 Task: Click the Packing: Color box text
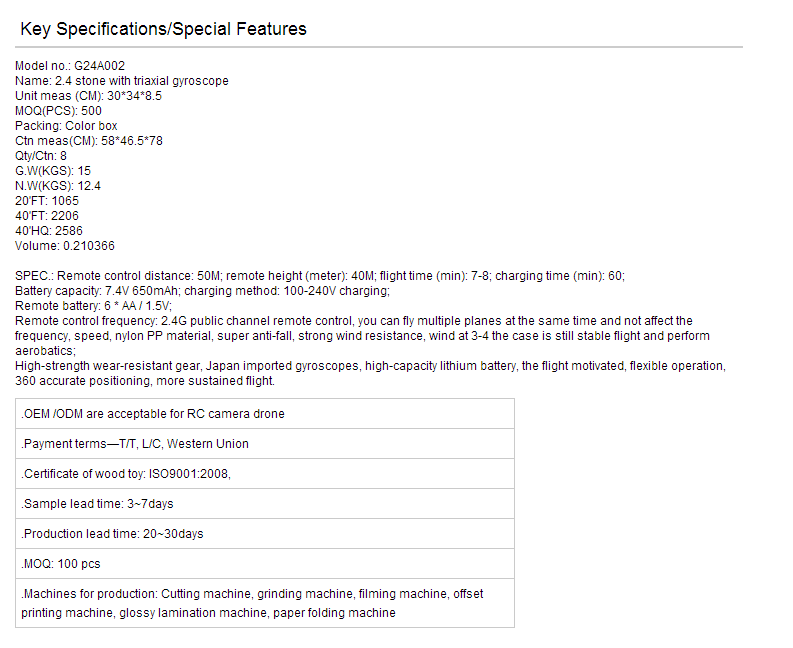tap(66, 126)
